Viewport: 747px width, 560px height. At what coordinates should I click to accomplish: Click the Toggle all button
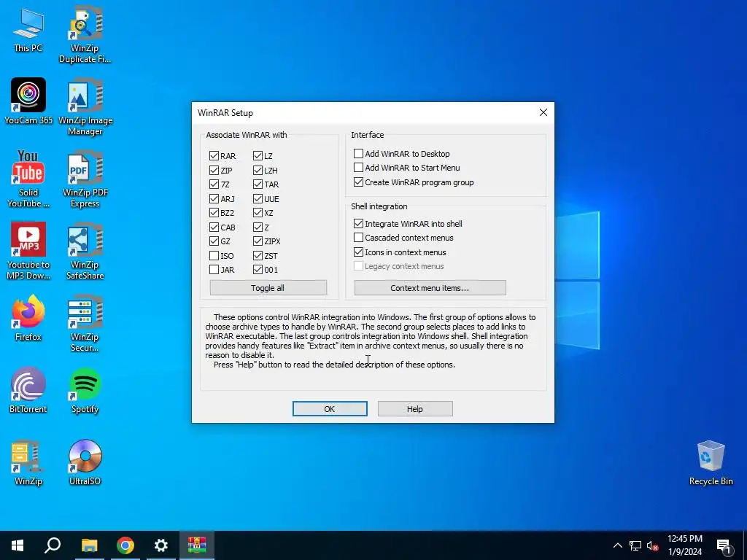tap(268, 287)
